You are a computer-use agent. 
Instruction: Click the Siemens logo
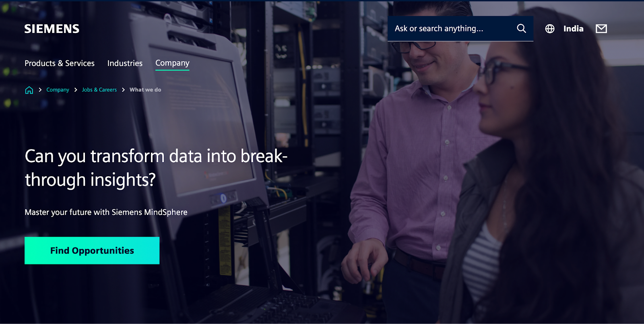coord(52,29)
